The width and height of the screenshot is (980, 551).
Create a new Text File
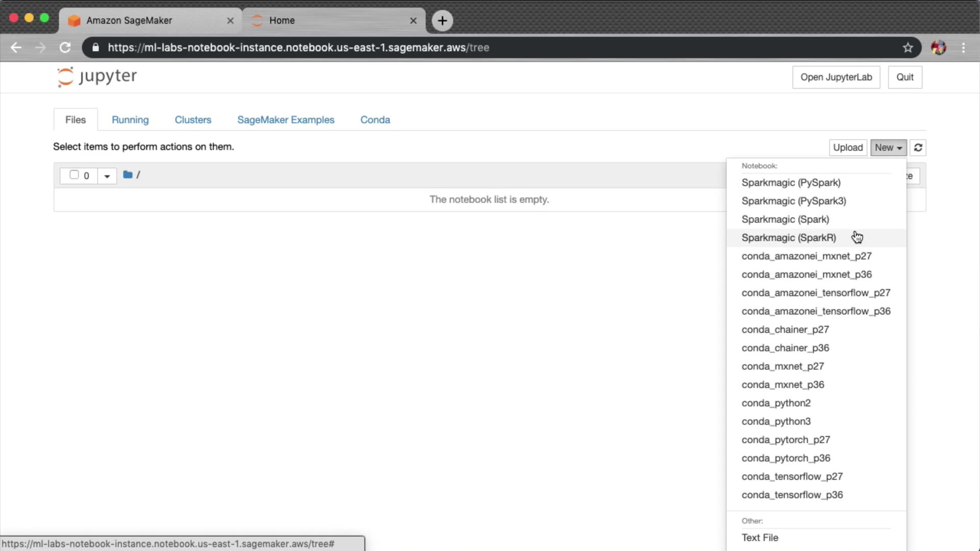(759, 538)
